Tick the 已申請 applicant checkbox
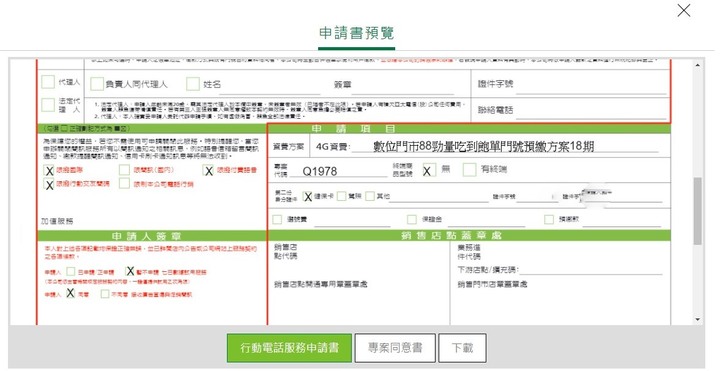Viewport: 720px width, 371px height. pos(71,272)
